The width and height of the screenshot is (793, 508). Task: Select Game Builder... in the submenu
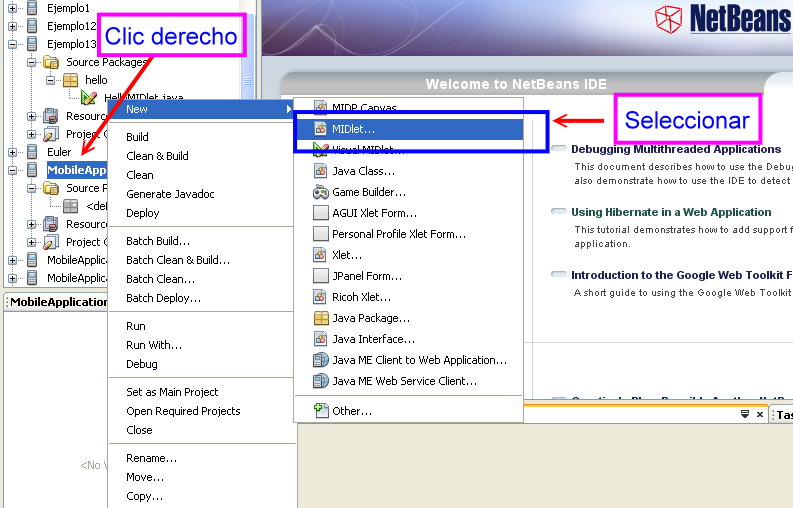click(409, 192)
